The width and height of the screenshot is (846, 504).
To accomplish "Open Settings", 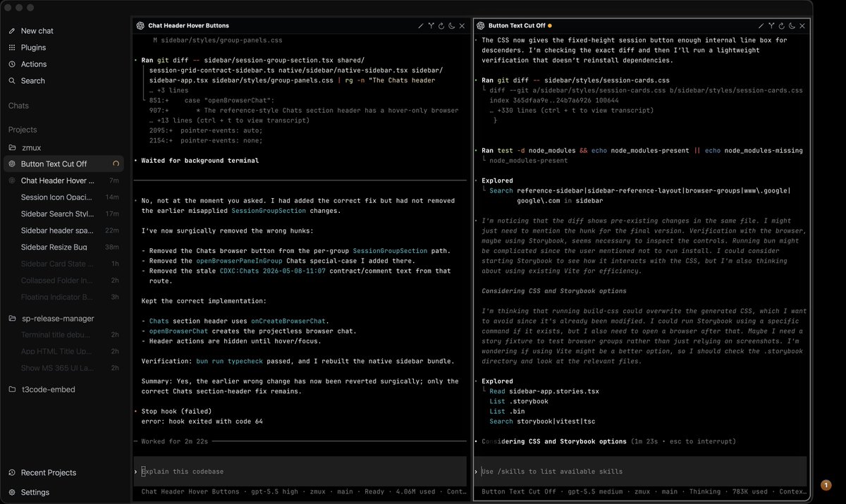I will click(x=35, y=492).
